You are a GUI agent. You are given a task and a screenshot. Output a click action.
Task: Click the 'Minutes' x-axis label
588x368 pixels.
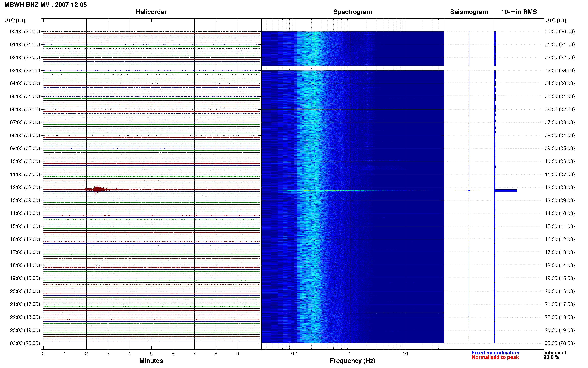click(151, 361)
